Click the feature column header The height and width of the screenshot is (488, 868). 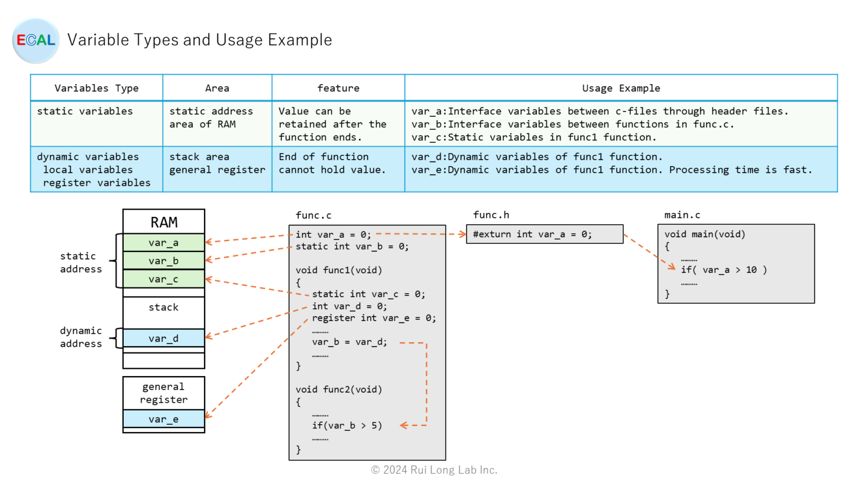coord(338,88)
